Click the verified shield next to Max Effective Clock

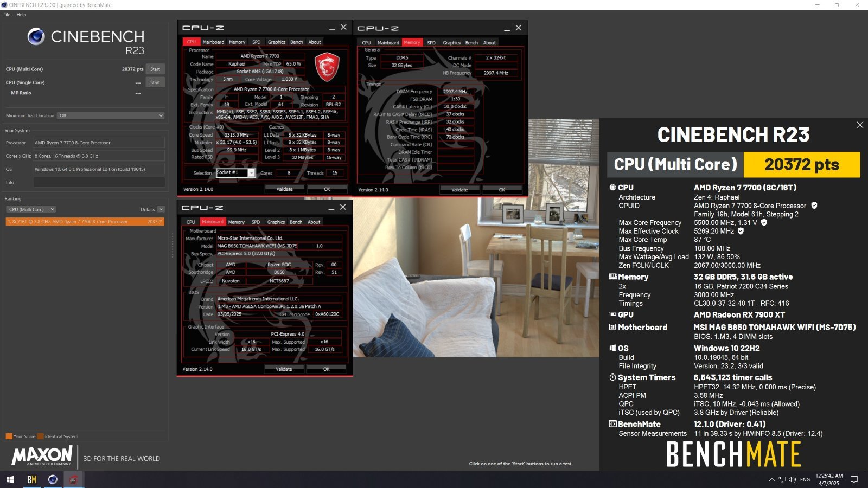click(741, 231)
